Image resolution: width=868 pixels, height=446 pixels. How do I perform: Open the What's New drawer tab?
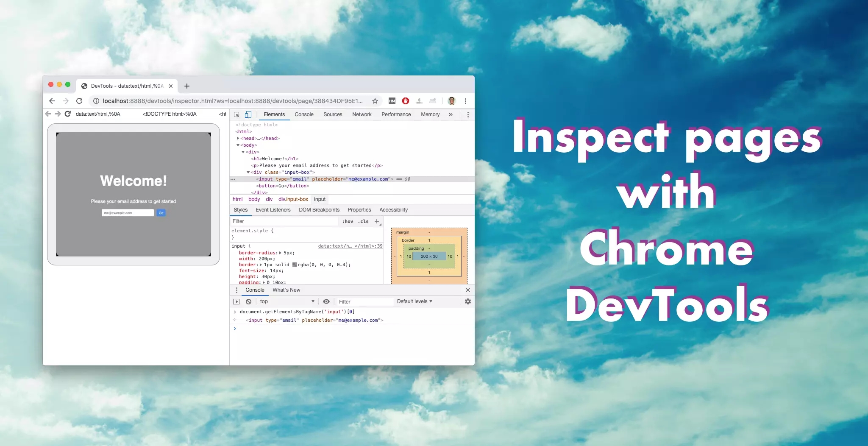pos(286,290)
